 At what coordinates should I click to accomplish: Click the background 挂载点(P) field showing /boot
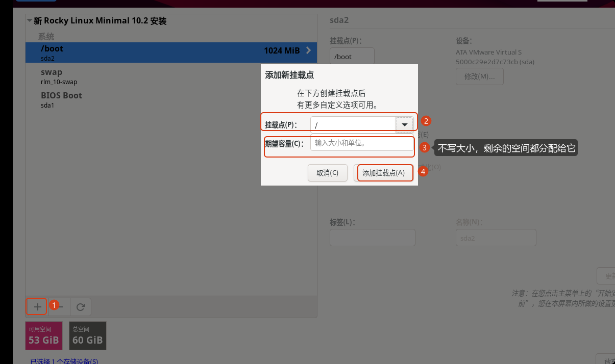[352, 57]
